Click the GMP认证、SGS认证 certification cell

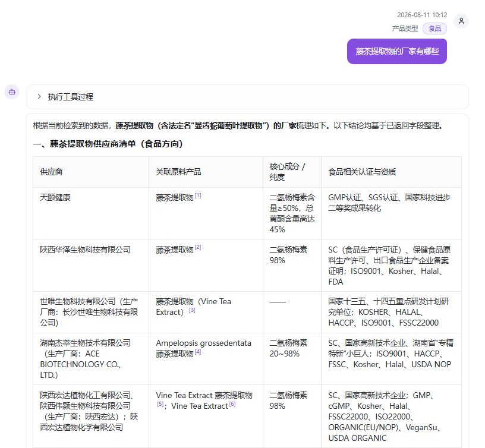391,213
